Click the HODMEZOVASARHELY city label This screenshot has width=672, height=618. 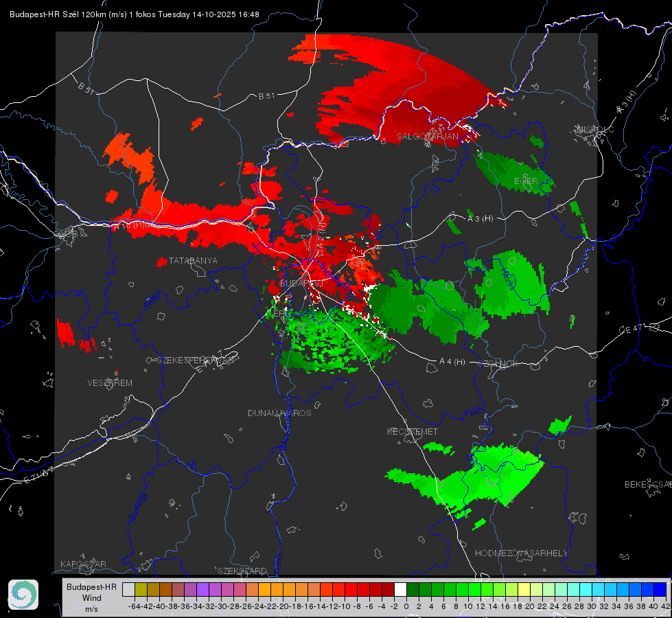pyautogui.click(x=522, y=553)
